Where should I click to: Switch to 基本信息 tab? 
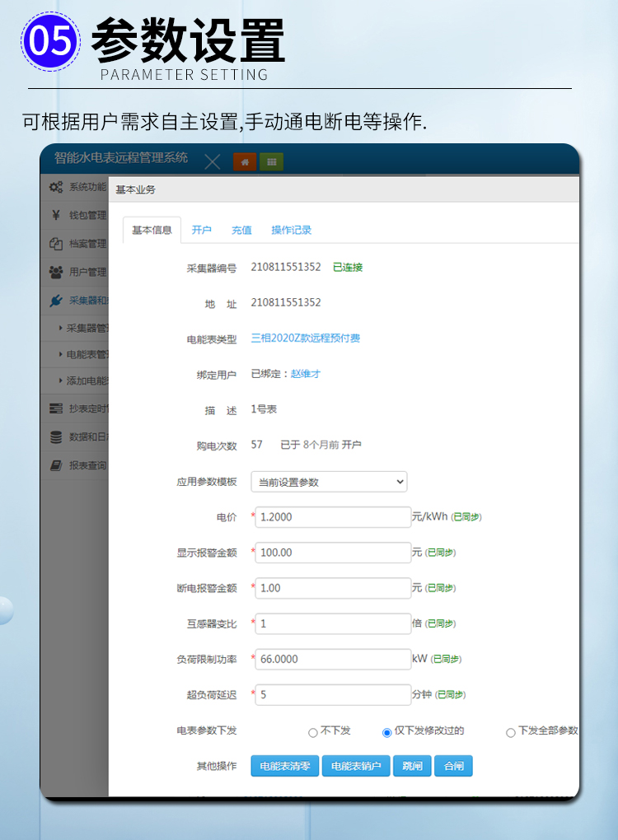coord(152,230)
